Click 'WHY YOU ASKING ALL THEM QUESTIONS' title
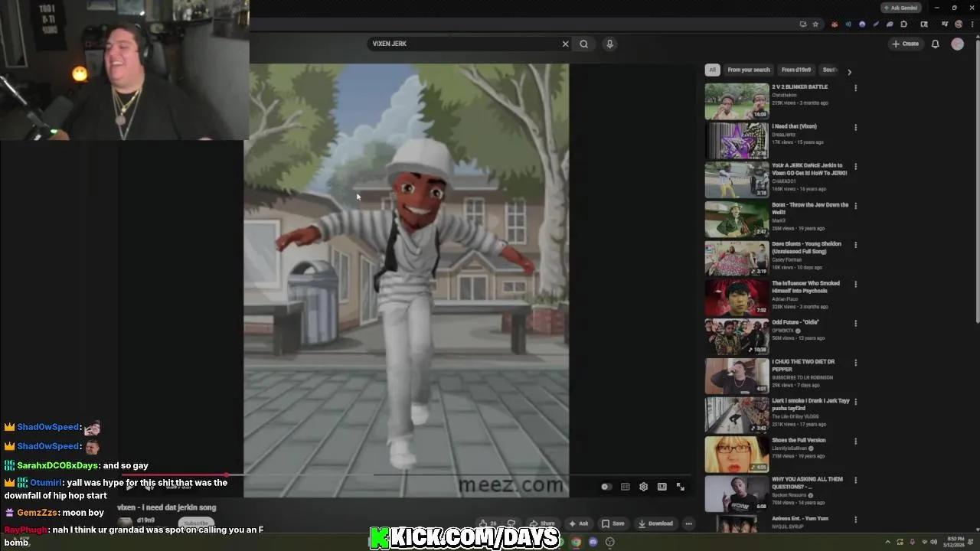 pyautogui.click(x=807, y=482)
